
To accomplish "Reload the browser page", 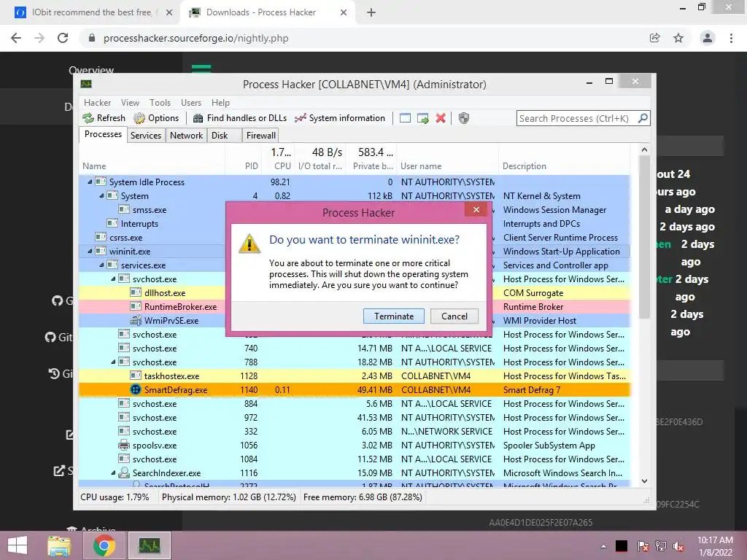I will pyautogui.click(x=63, y=38).
